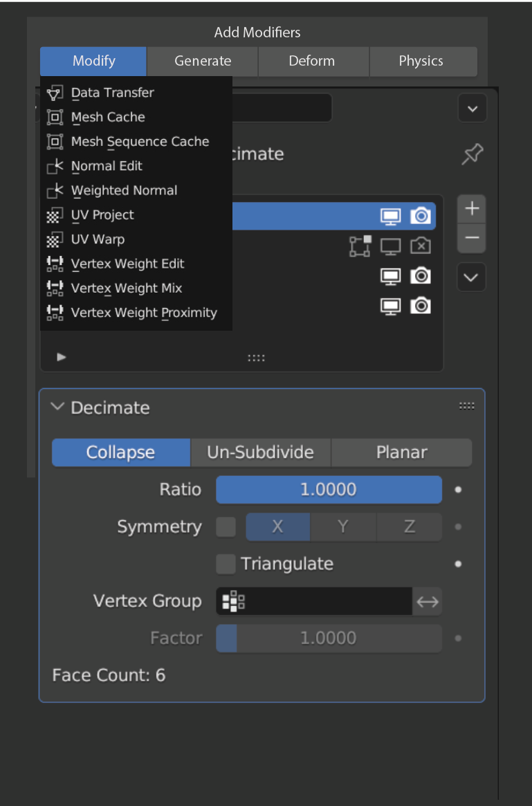Toggle viewport display on highlighted row
Screen dimensions: 532x806
[391, 216]
